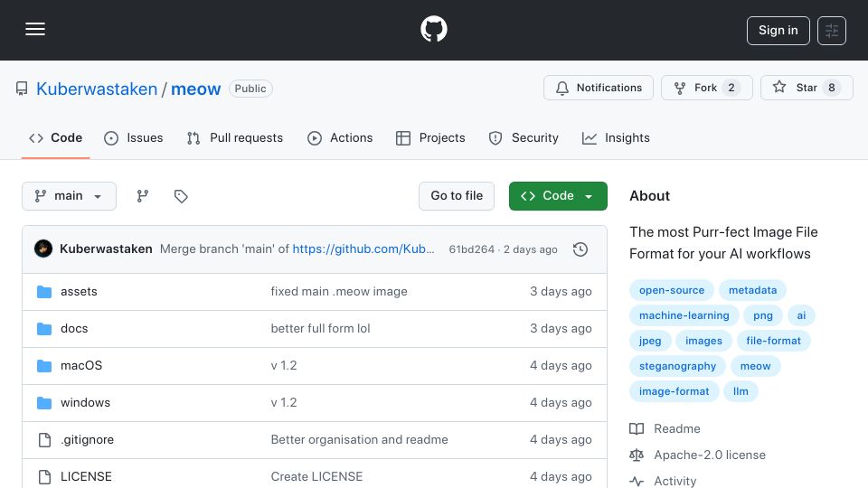Open Kuberwastaken commit author name
868x488 pixels.
tap(106, 249)
